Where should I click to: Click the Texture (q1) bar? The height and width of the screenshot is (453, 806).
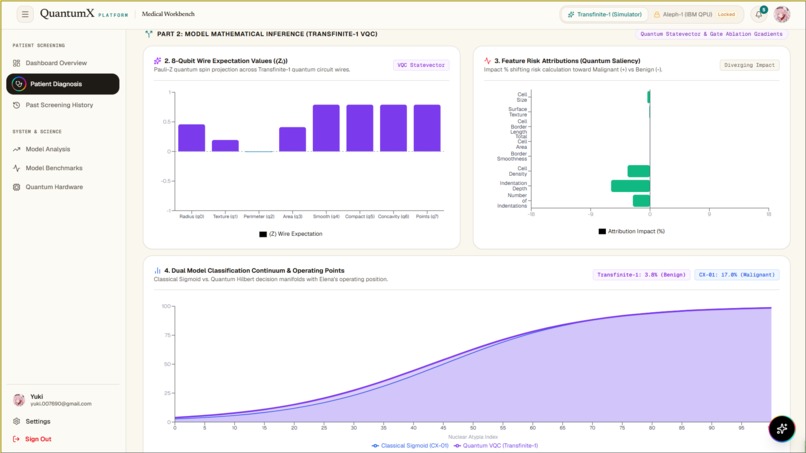[x=225, y=146]
